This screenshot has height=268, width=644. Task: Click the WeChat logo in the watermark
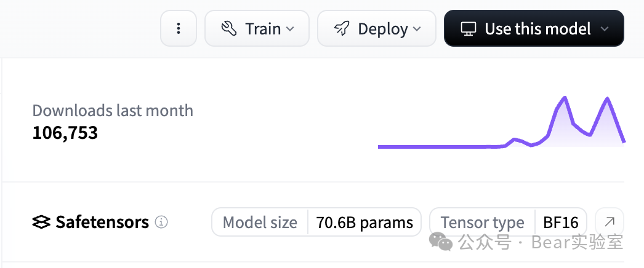coord(441,242)
